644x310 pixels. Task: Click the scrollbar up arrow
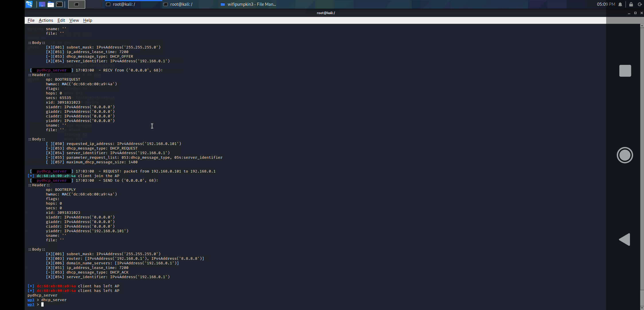pos(642,26)
